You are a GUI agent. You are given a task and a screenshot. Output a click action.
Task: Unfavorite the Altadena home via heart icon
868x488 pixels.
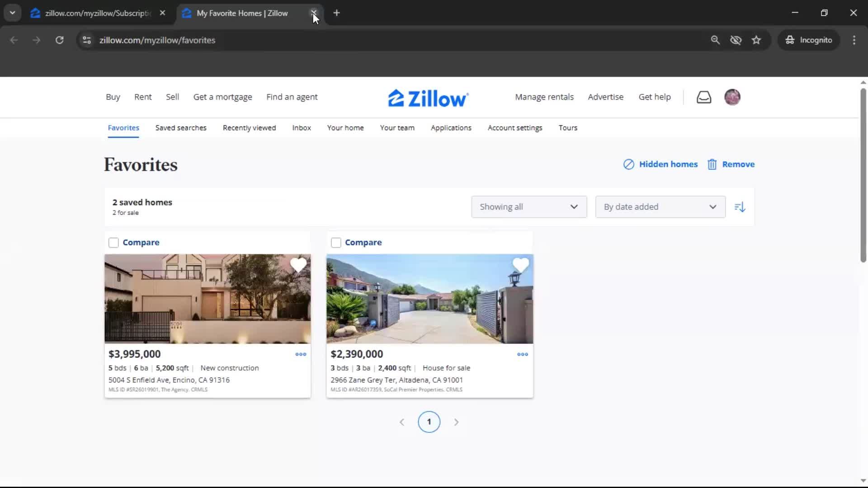pos(520,265)
